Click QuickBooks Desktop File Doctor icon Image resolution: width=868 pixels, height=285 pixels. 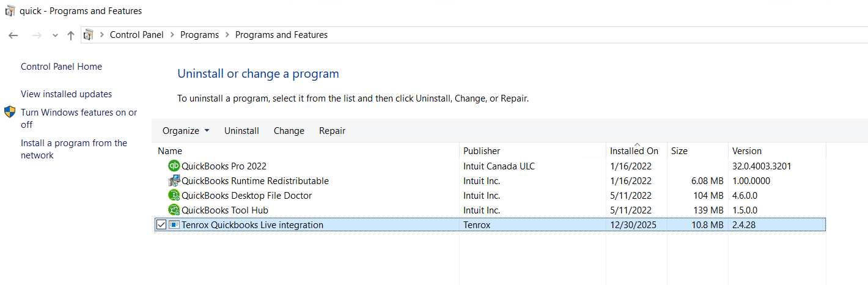[174, 196]
